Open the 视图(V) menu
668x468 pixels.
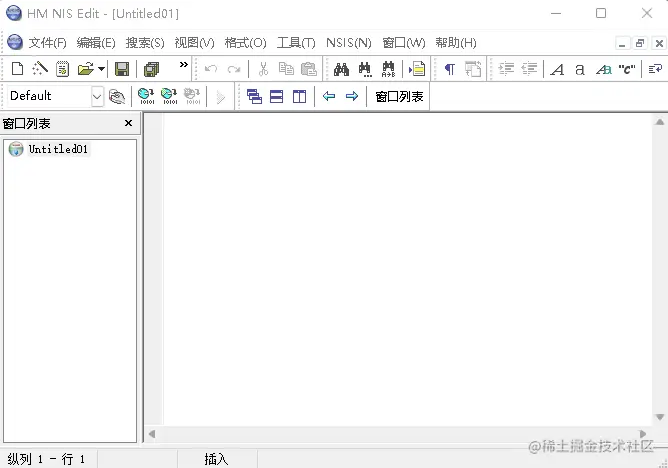pos(194,43)
